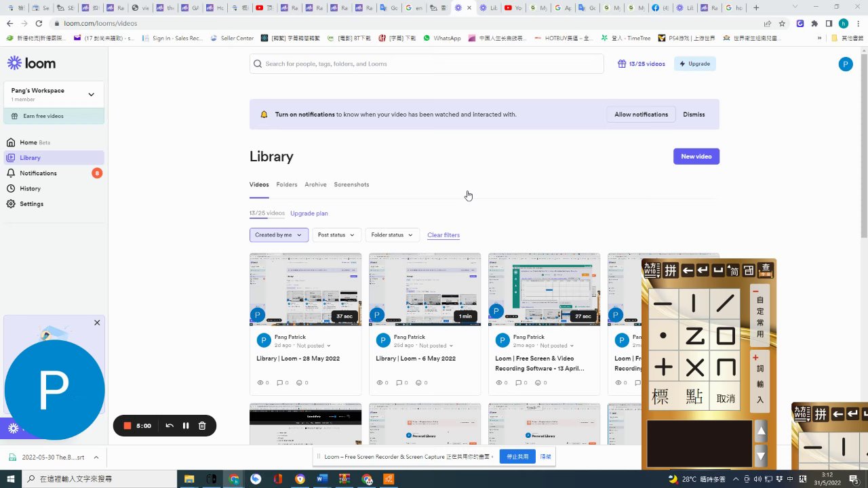This screenshot has width=868, height=488.
Task: Click the 拼 pinyin mode icon on Q9 toolbar
Action: point(671,270)
